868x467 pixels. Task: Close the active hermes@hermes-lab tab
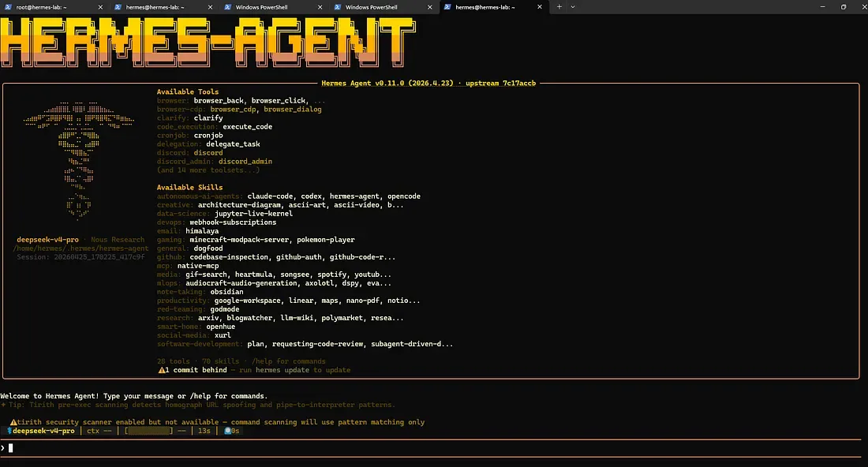(540, 7)
